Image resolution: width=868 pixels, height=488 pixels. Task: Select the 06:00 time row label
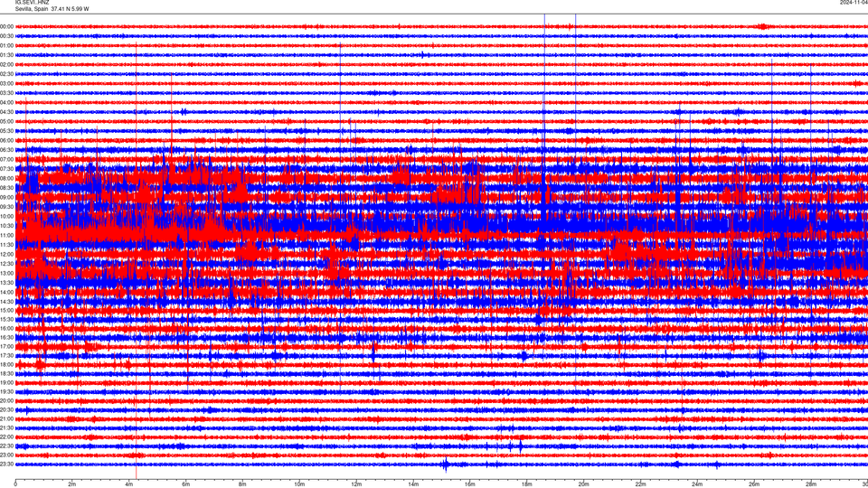point(6,141)
